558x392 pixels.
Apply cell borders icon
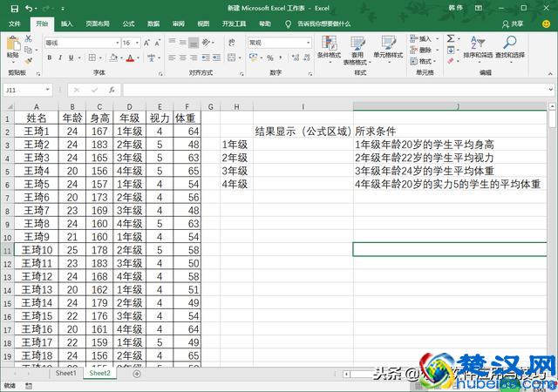pyautogui.click(x=92, y=57)
